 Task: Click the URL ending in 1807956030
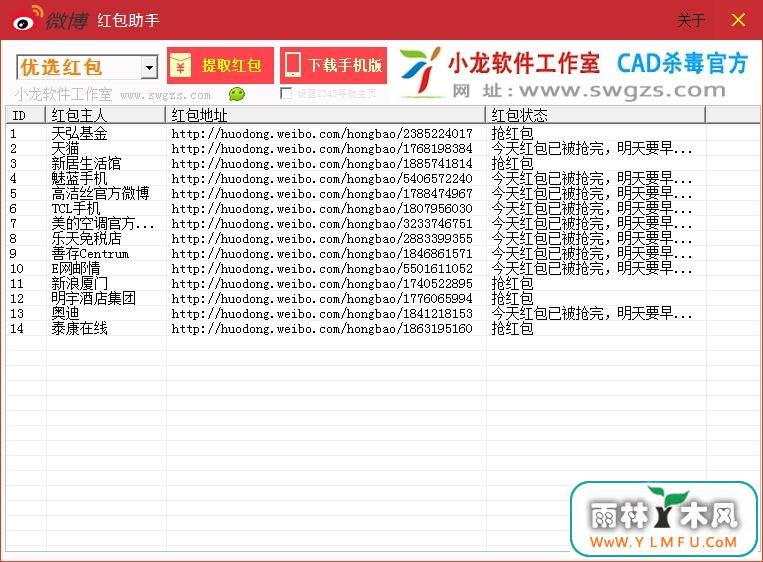[x=322, y=209]
